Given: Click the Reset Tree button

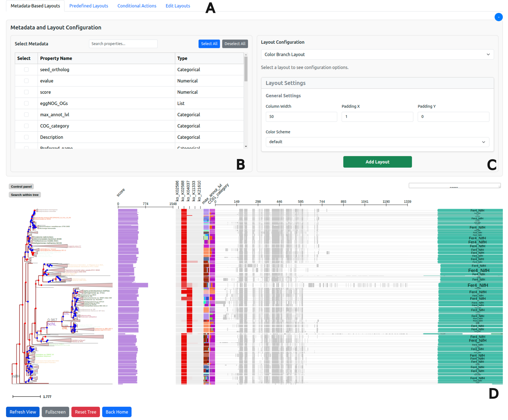Looking at the screenshot, I should click(85, 412).
